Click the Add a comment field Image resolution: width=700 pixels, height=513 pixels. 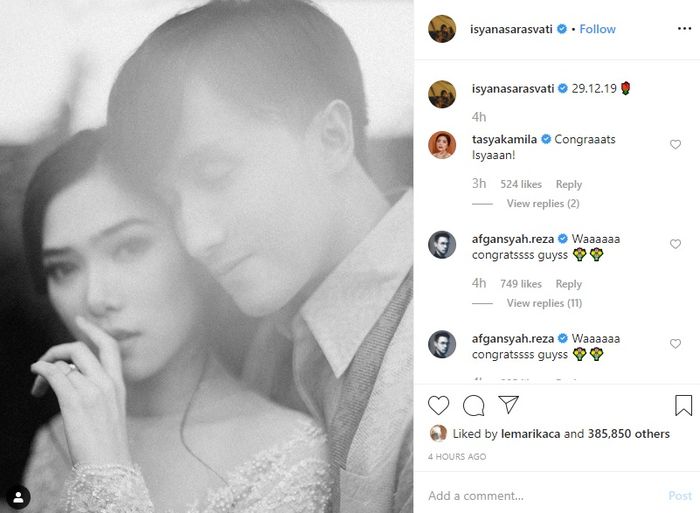[540, 496]
